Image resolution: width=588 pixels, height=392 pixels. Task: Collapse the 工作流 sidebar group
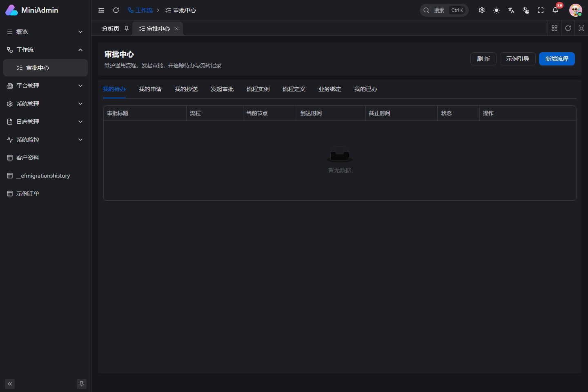(x=45, y=50)
